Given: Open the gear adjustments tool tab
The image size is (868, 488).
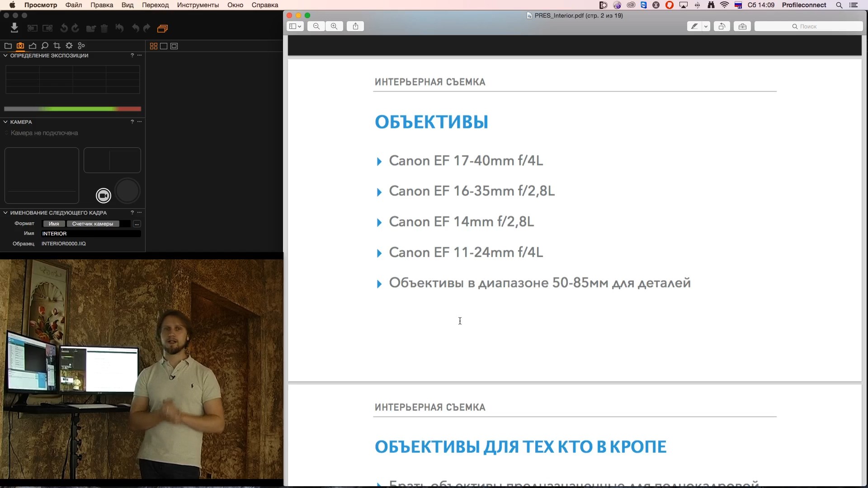Looking at the screenshot, I should pyautogui.click(x=69, y=46).
